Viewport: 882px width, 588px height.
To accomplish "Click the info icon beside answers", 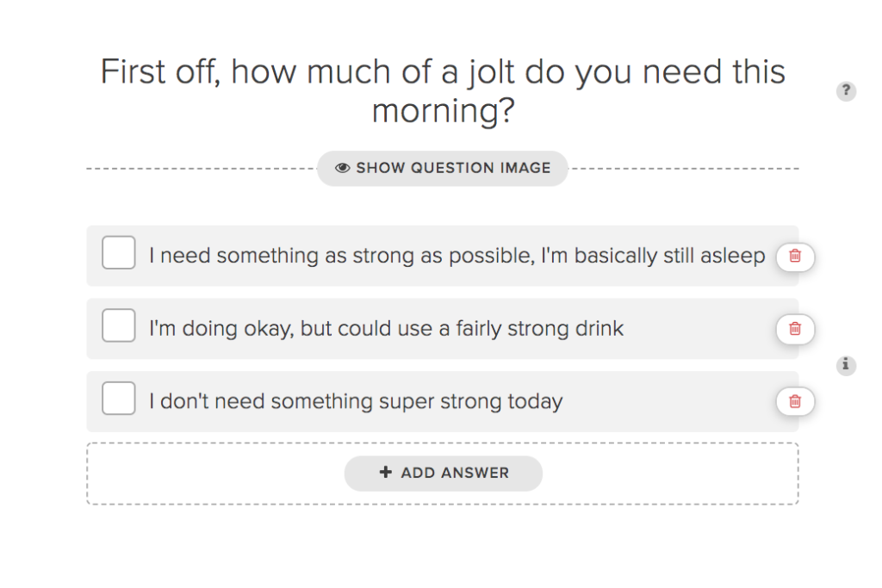I will 846,365.
